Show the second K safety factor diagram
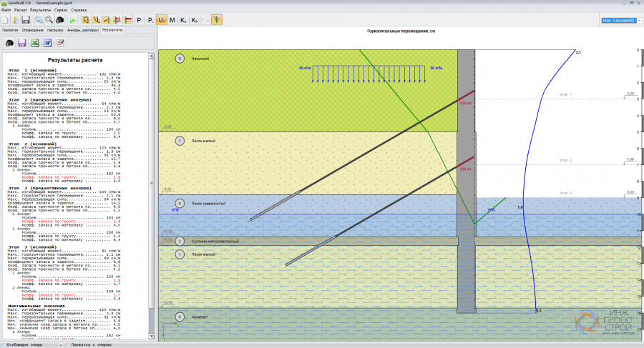 coord(194,20)
